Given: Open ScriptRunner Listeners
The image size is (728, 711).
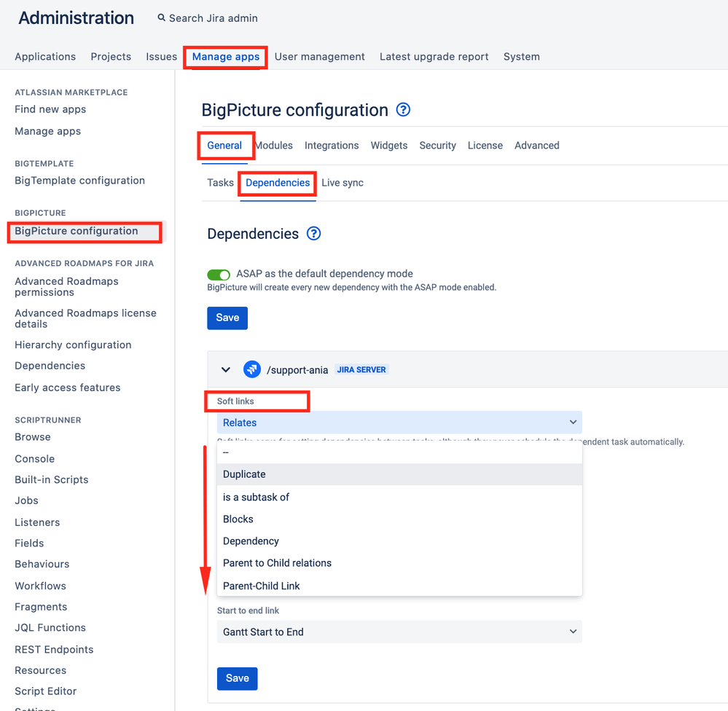Looking at the screenshot, I should (37, 522).
